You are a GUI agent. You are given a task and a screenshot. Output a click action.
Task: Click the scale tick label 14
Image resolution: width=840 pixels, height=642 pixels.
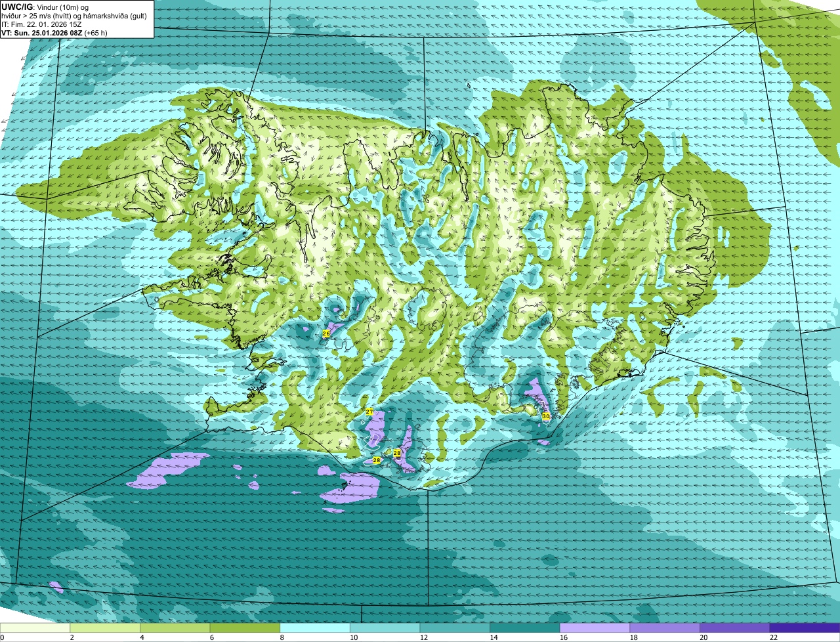[494, 637]
